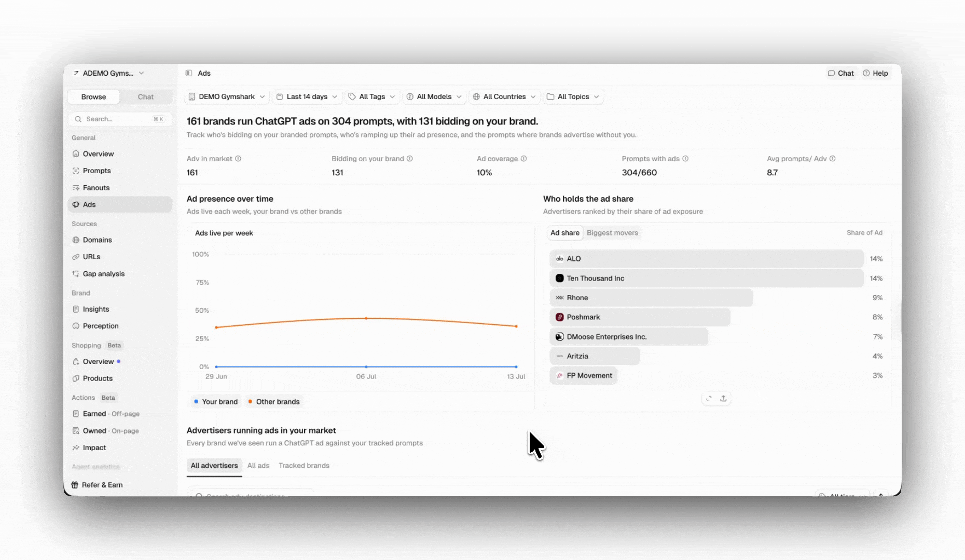Open the All Models filter dropdown
Viewport: 965px width, 560px height.
pyautogui.click(x=434, y=97)
